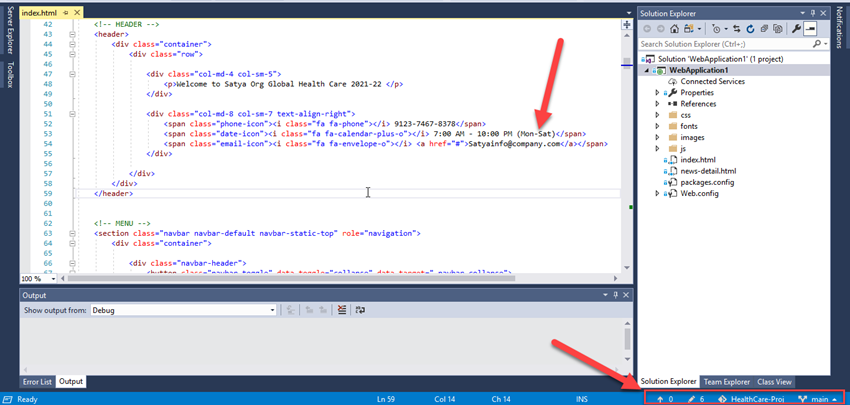Image resolution: width=850 pixels, height=405 pixels.
Task: Select the Solution Explorer bottom tab
Action: click(668, 382)
